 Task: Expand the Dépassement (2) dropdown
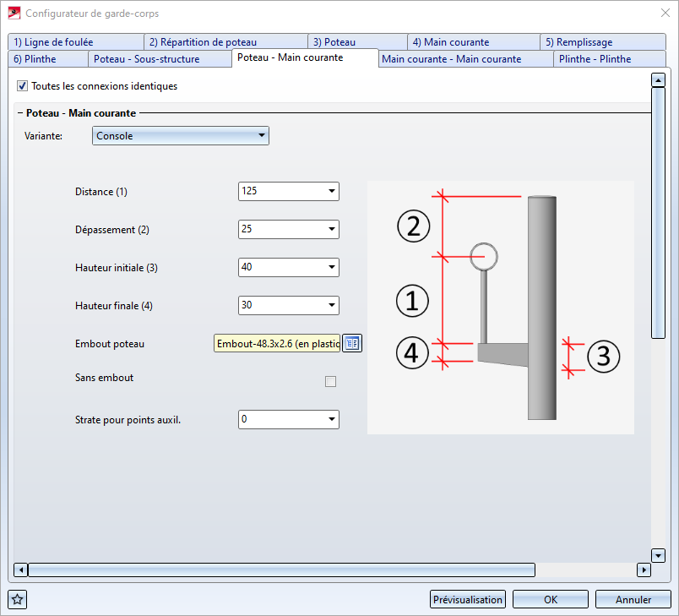pyautogui.click(x=332, y=229)
